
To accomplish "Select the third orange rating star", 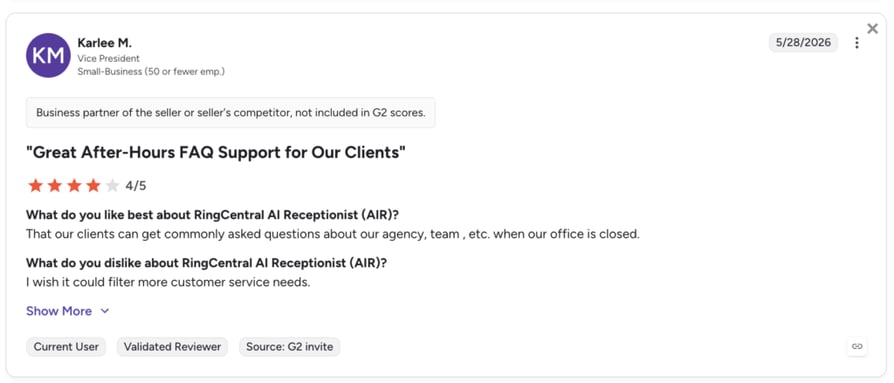I will (74, 185).
